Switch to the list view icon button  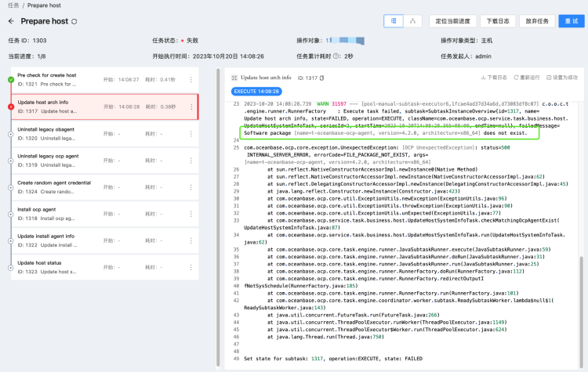point(394,21)
